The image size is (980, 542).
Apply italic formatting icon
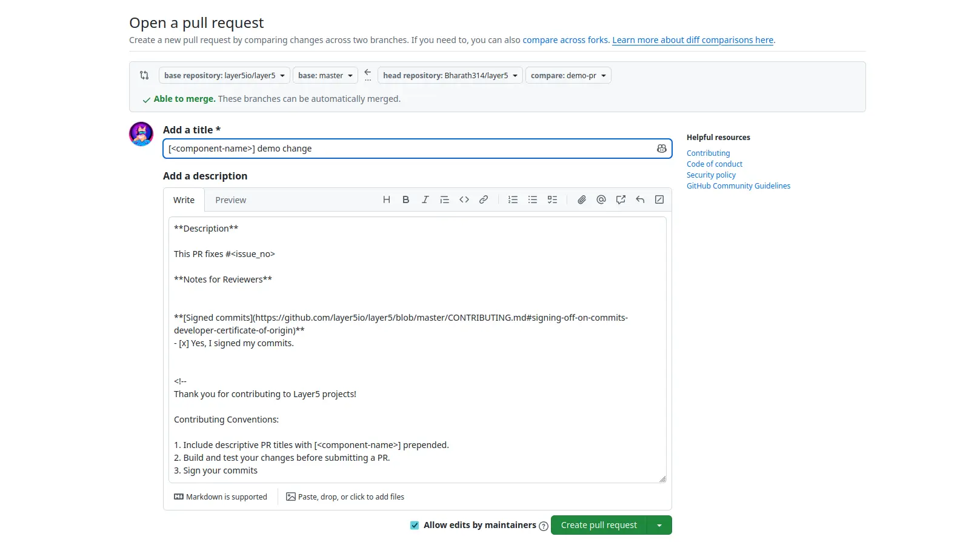coord(425,199)
